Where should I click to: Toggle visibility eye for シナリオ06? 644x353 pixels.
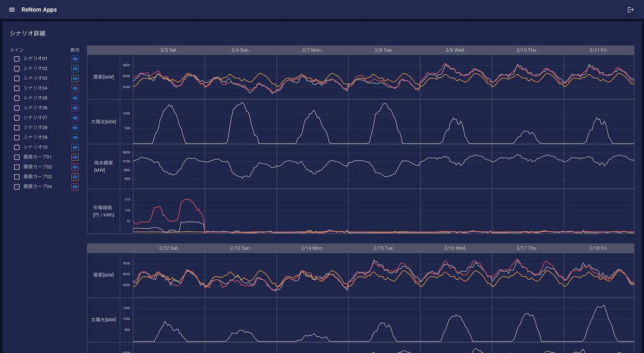[x=75, y=108]
